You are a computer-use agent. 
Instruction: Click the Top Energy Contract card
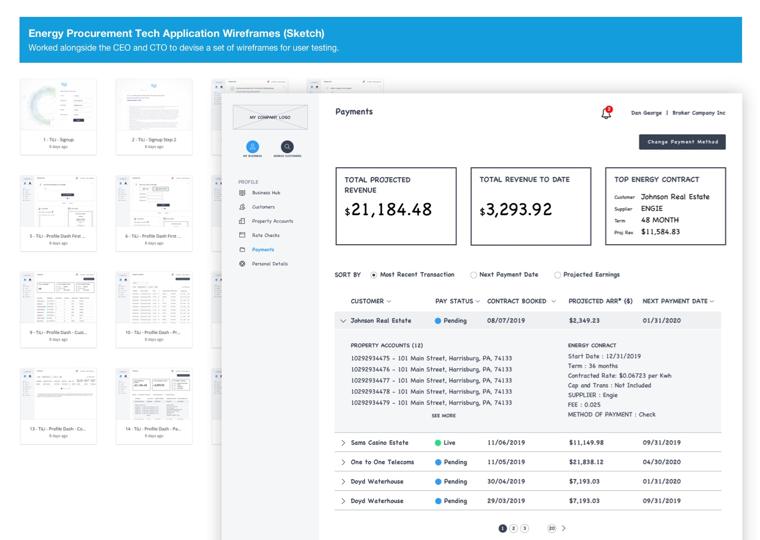pos(665,206)
